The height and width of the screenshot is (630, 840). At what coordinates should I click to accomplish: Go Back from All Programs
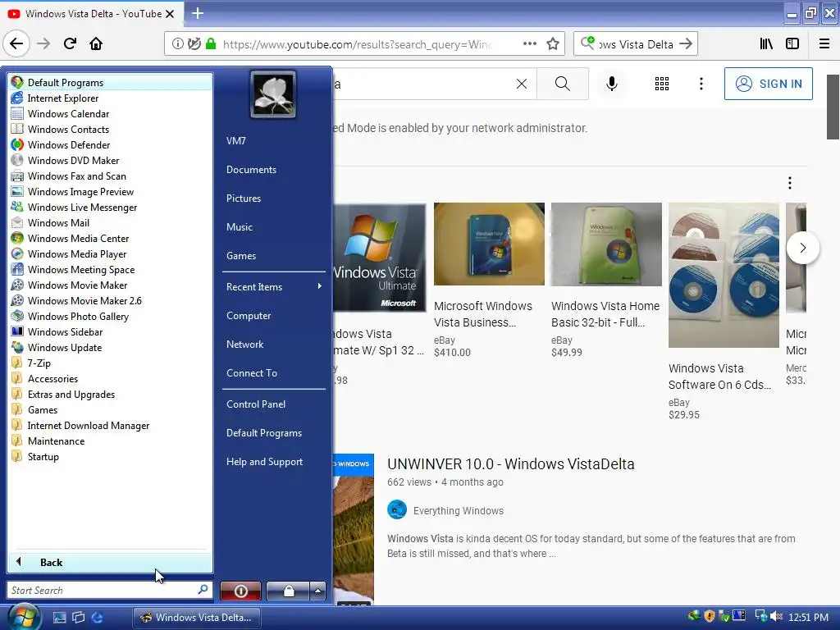pos(110,562)
